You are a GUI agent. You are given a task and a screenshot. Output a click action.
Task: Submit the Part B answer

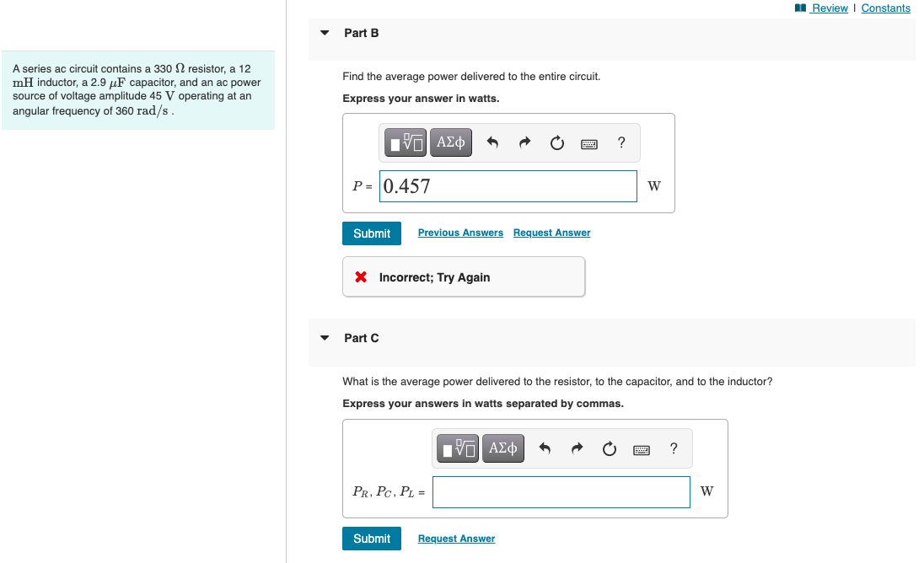tap(371, 233)
